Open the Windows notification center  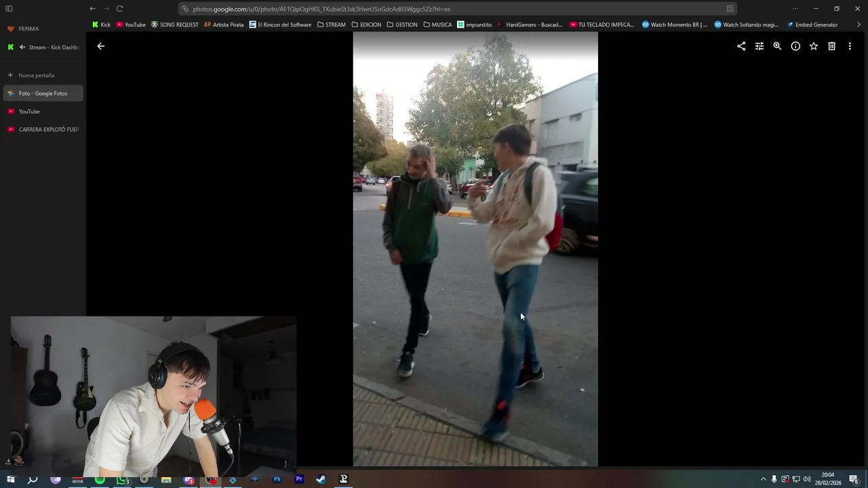854,479
